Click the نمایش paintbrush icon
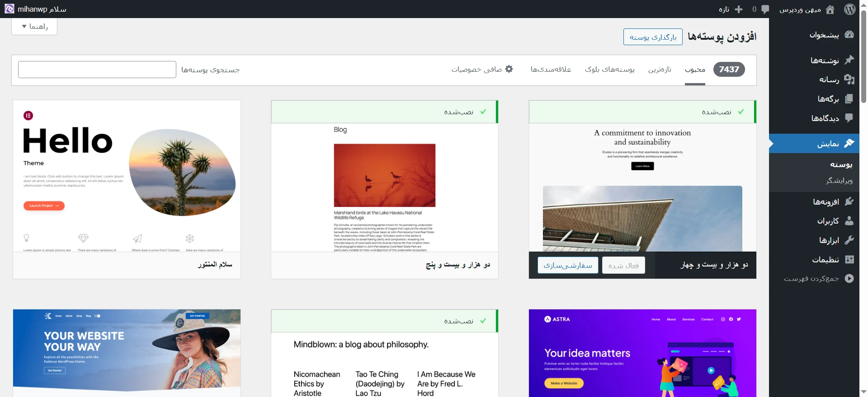The image size is (868, 397). tap(849, 143)
